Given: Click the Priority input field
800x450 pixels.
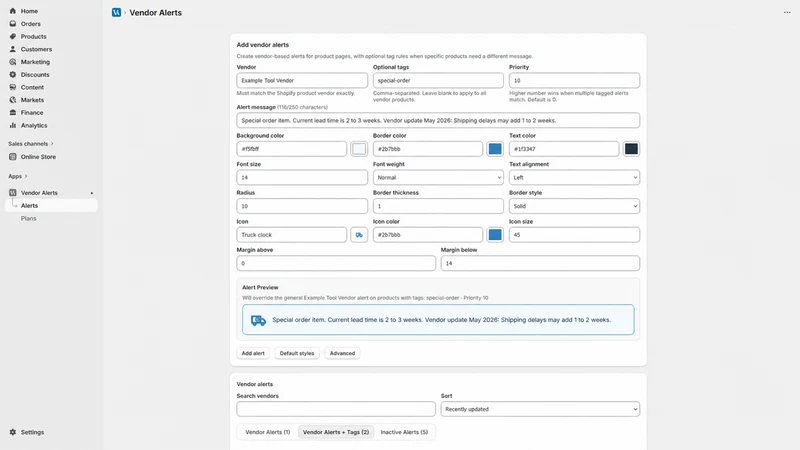Looking at the screenshot, I should (574, 80).
